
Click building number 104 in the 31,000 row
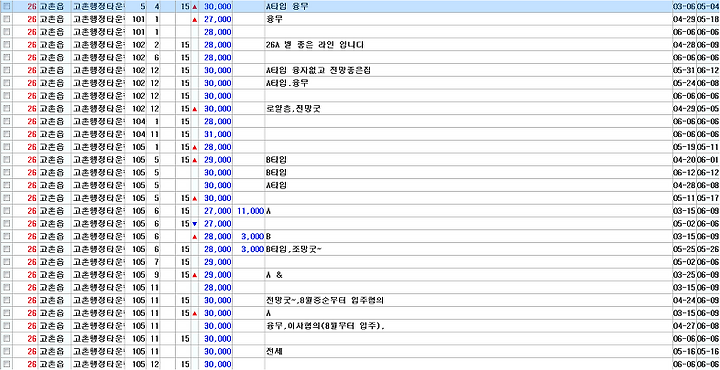[138, 135]
